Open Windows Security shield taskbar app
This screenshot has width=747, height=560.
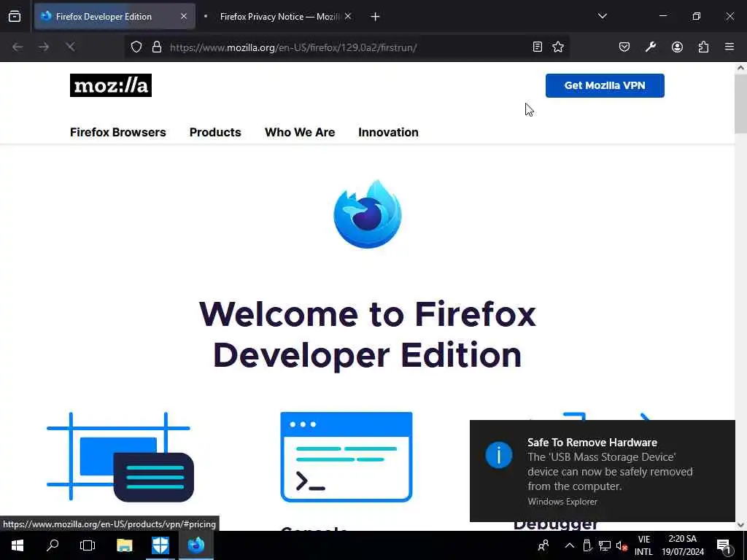coord(160,545)
